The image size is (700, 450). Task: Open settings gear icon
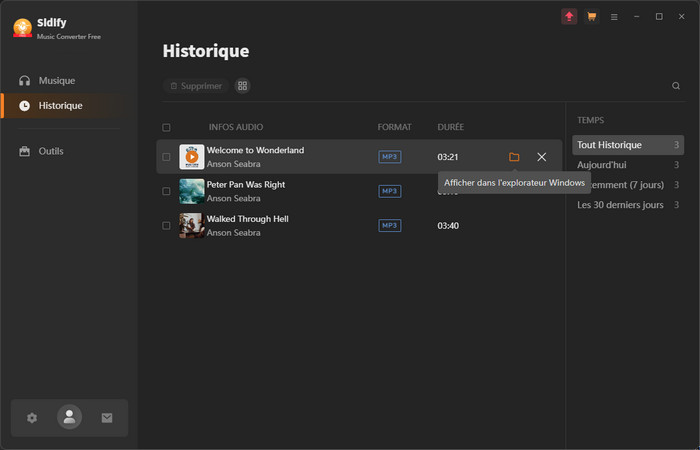tap(32, 418)
